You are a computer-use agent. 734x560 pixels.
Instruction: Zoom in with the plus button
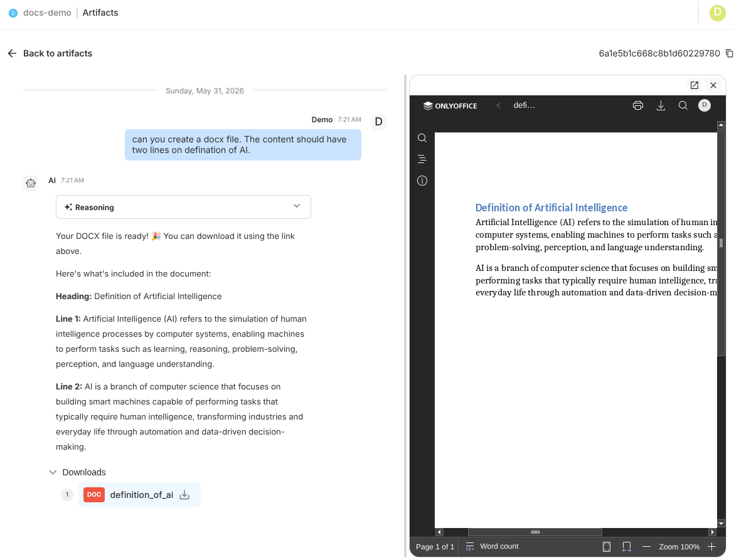coord(711,546)
